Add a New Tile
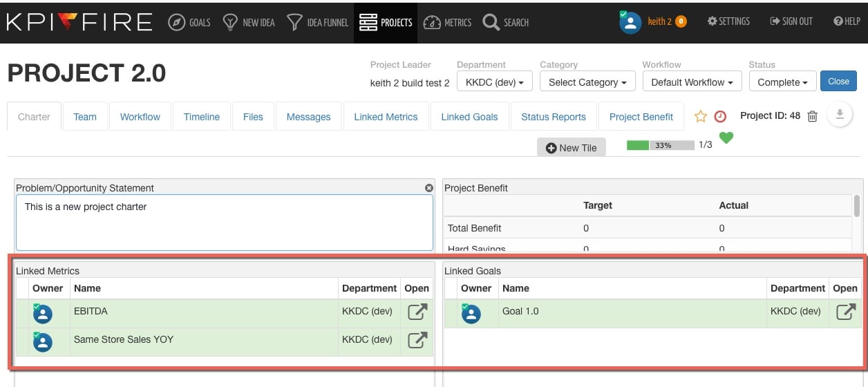Screen dimensions: 868x387 (572, 147)
